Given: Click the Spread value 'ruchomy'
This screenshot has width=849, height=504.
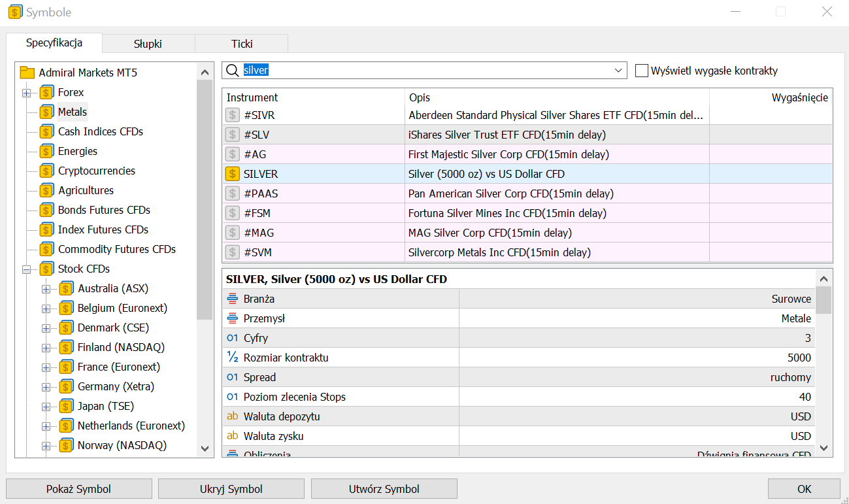Looking at the screenshot, I should (x=791, y=377).
